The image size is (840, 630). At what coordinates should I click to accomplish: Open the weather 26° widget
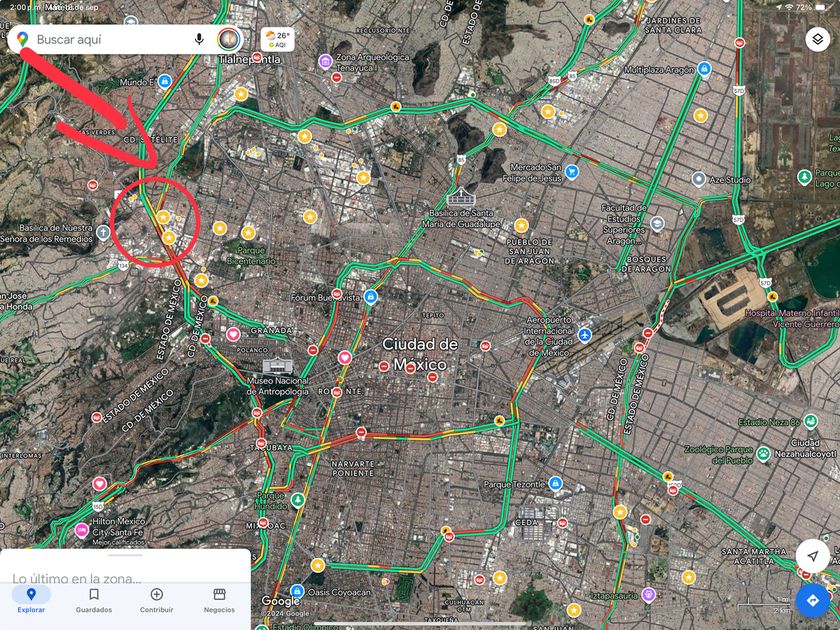click(x=278, y=40)
